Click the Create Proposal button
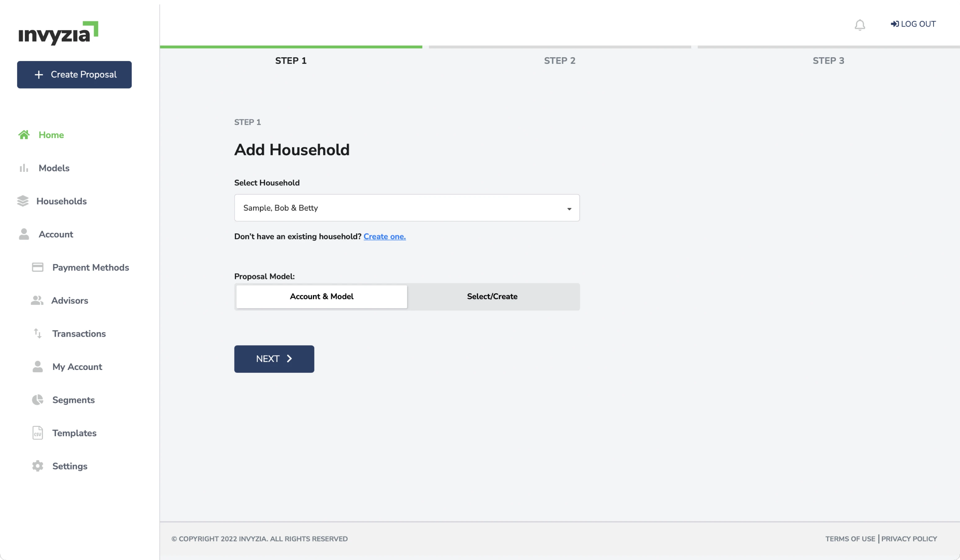The height and width of the screenshot is (560, 960). (x=74, y=75)
